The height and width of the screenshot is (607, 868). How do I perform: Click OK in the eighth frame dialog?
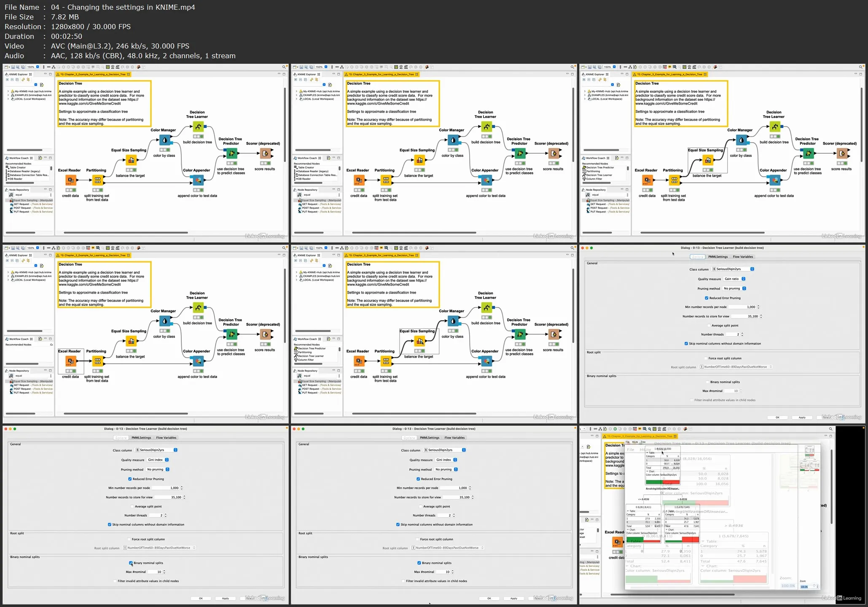489,598
